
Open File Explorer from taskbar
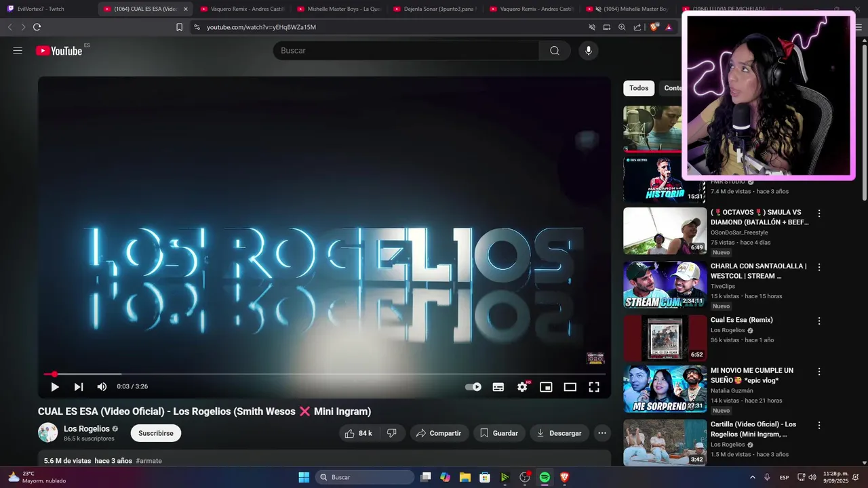coord(465,477)
